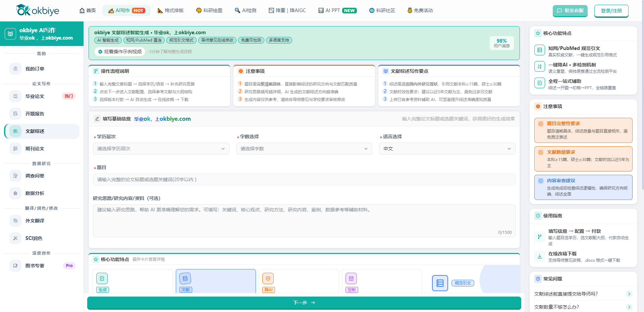This screenshot has width=644, height=312.
Task: Click the 规范引文格式 tag
Action: point(181,40)
